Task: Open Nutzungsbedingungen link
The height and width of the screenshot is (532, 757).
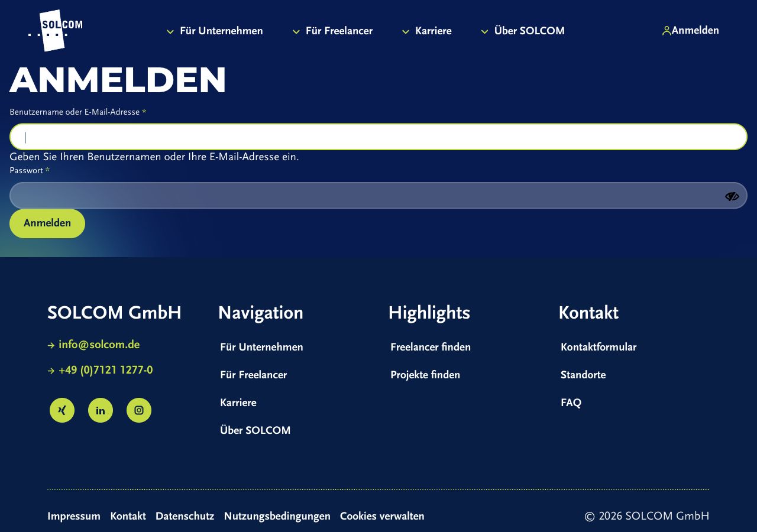Action: pos(277,516)
